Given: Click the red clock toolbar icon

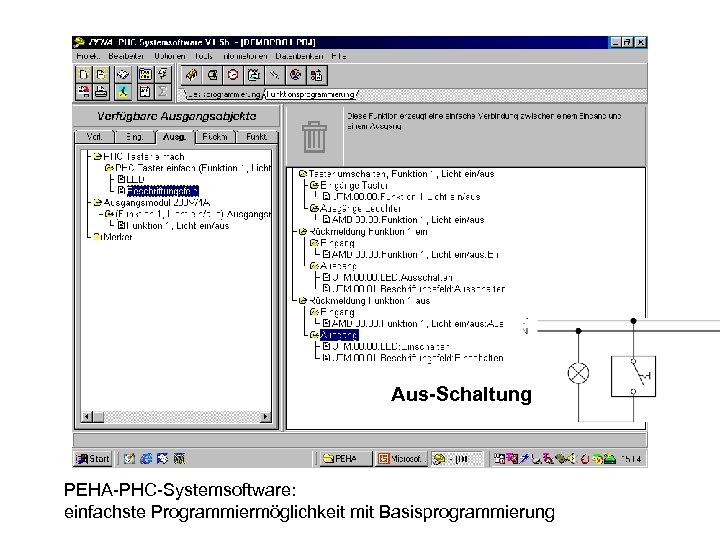Looking at the screenshot, I should tap(233, 75).
